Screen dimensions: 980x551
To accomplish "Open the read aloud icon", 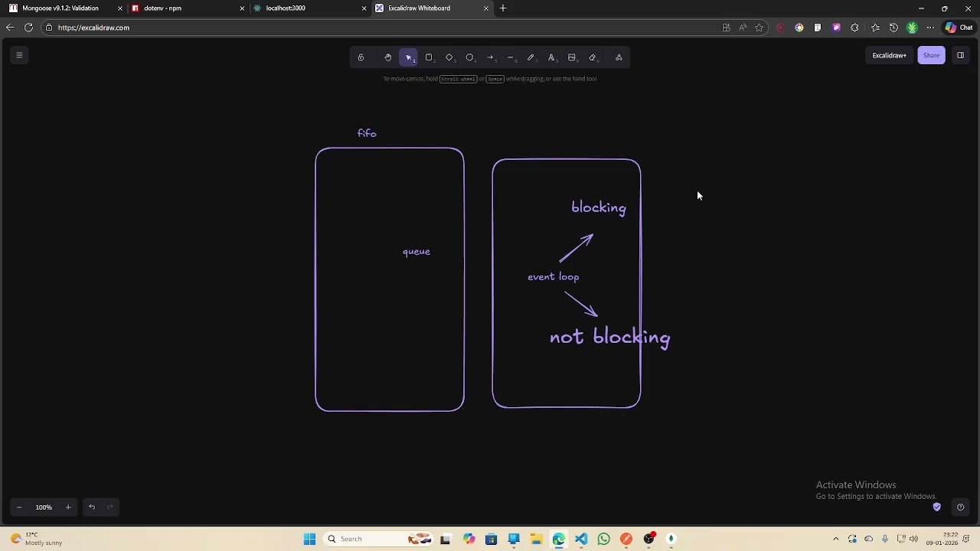I will click(x=743, y=28).
